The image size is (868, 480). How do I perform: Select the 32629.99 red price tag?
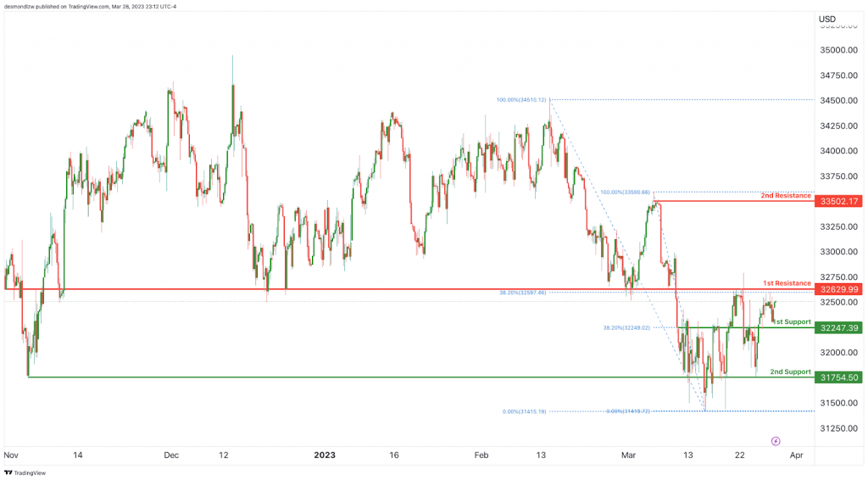pos(838,289)
